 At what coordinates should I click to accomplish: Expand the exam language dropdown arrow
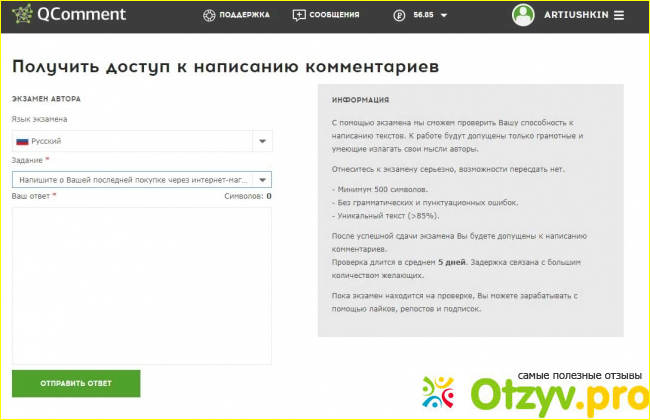pyautogui.click(x=262, y=142)
